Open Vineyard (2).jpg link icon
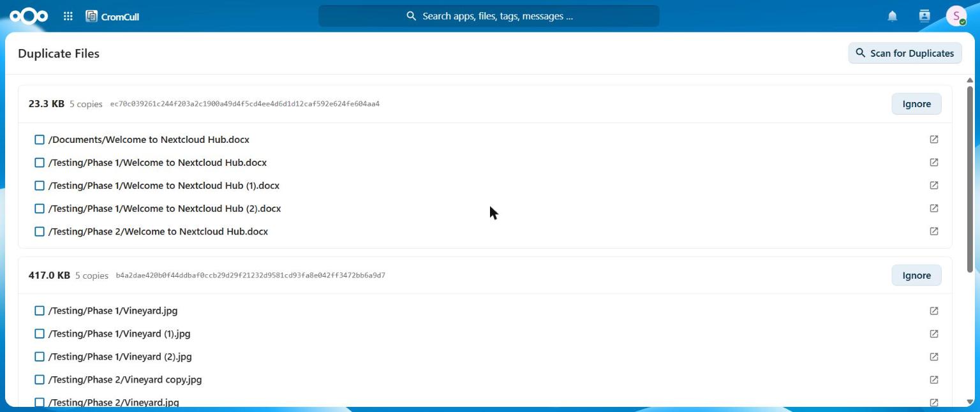The height and width of the screenshot is (412, 980). tap(934, 357)
